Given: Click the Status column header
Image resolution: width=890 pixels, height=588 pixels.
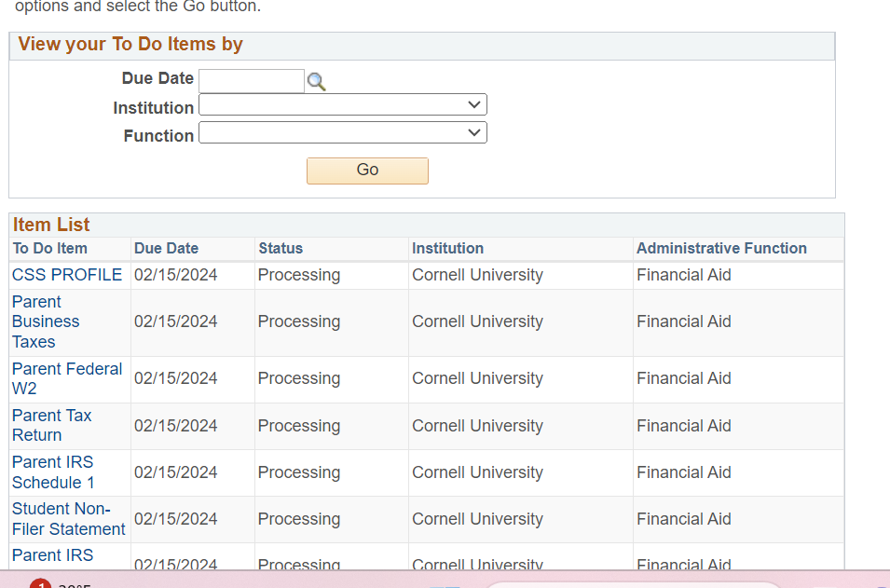Looking at the screenshot, I should (x=281, y=249).
